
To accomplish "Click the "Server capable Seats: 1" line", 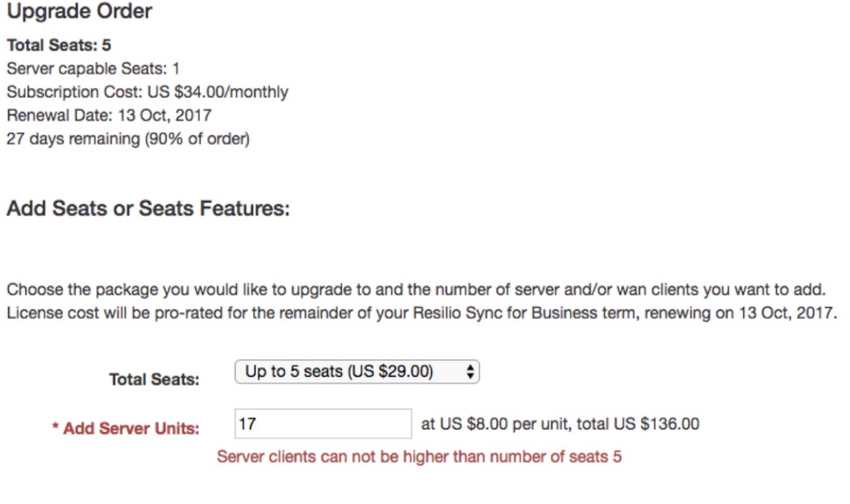I will [x=93, y=69].
